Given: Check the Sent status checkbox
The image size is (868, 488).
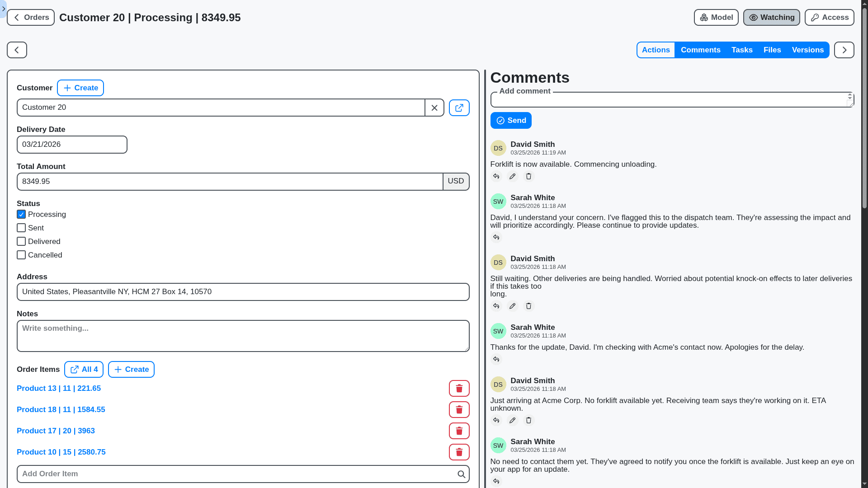Looking at the screenshot, I should pyautogui.click(x=21, y=228).
